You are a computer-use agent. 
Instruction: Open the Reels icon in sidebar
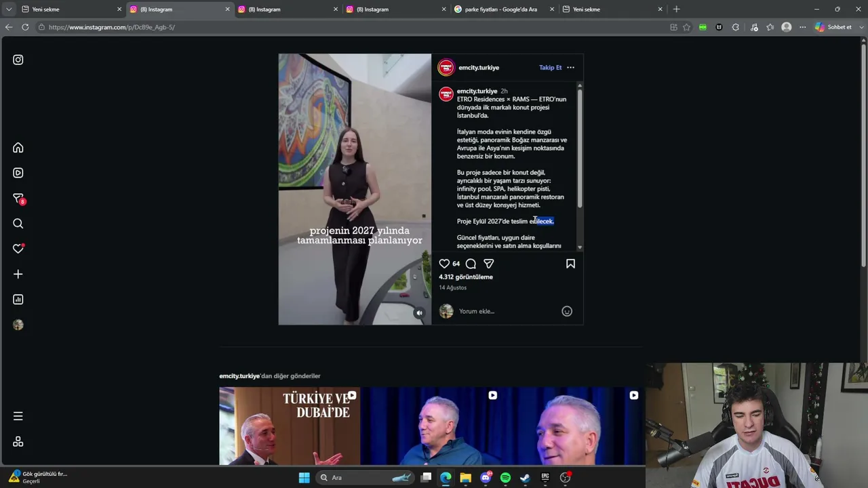coord(18,173)
